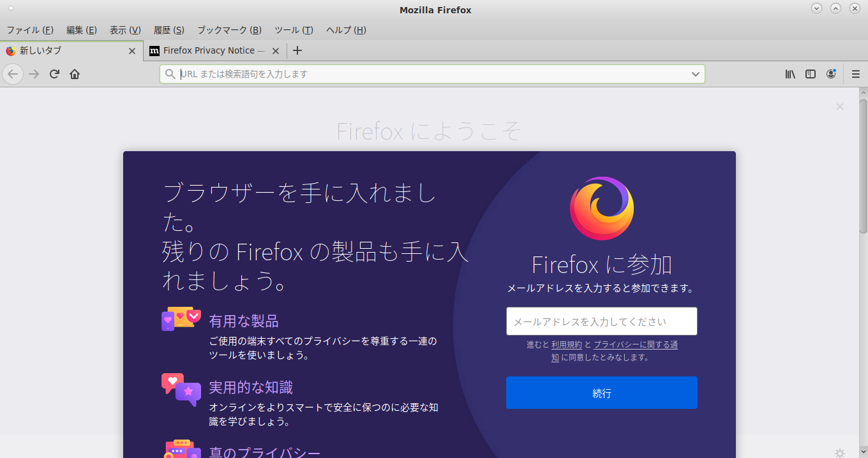Viewport: 868px width, 458px height.
Task: Open a new tab with plus button
Action: (297, 50)
